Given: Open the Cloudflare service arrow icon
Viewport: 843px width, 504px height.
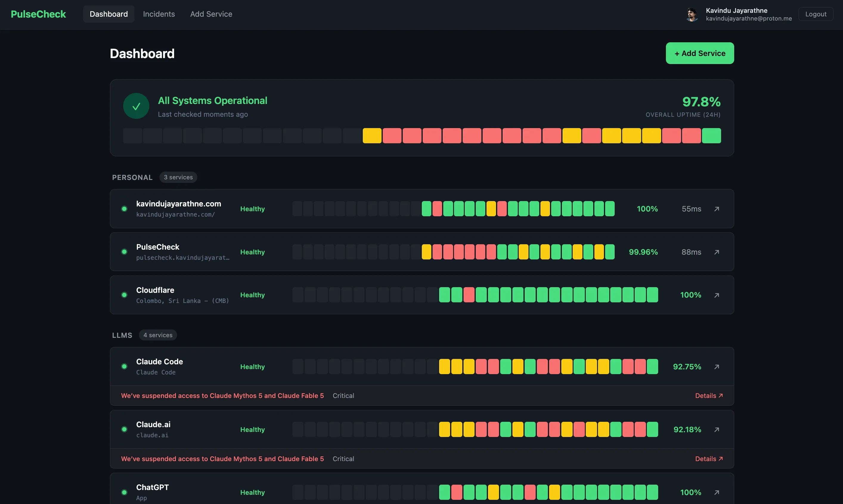Looking at the screenshot, I should coord(717,295).
